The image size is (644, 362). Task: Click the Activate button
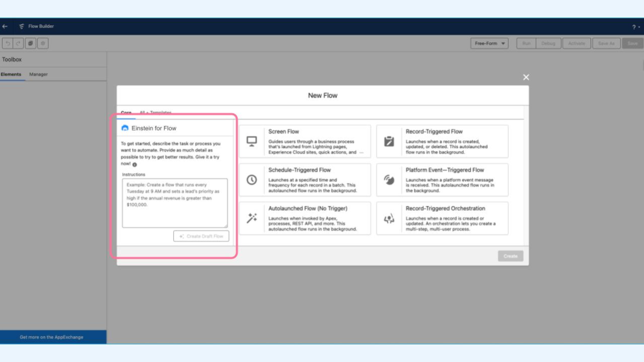click(577, 43)
